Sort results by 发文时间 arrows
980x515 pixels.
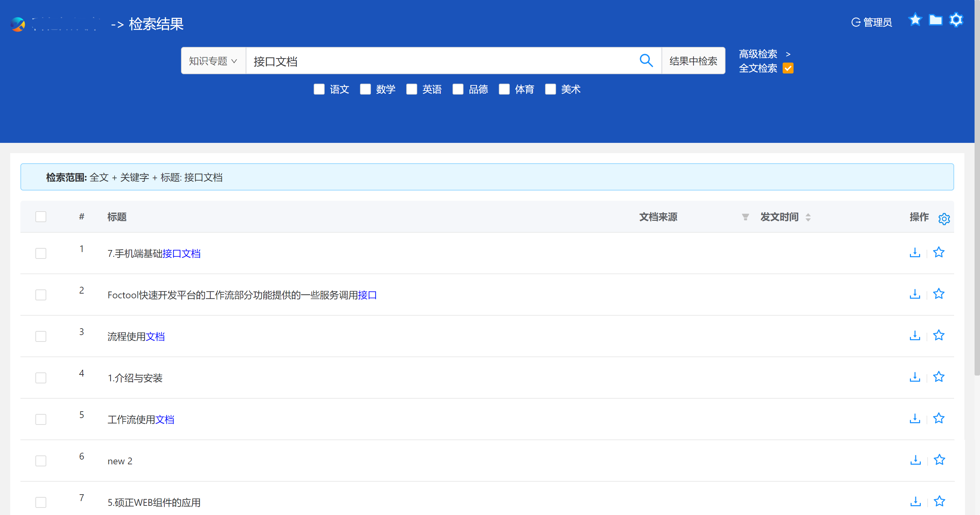coord(808,217)
